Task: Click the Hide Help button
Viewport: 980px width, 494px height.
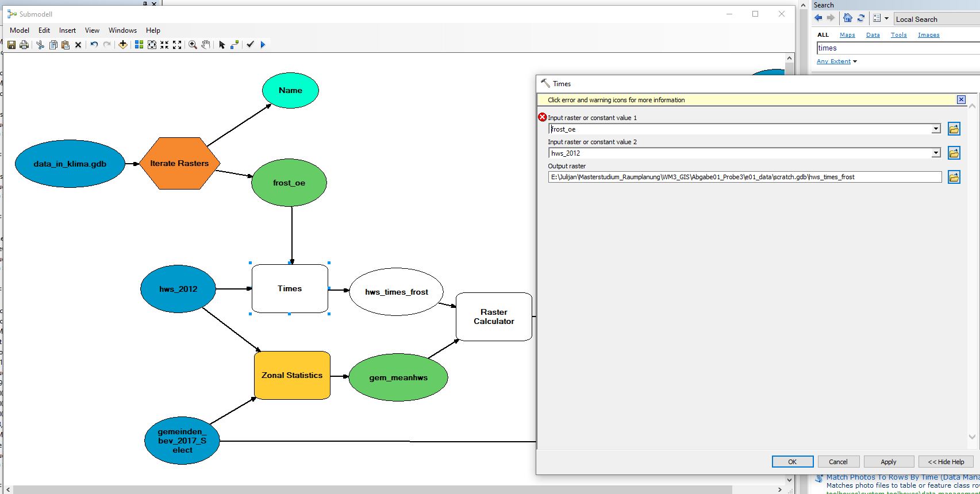Action: pyautogui.click(x=946, y=462)
